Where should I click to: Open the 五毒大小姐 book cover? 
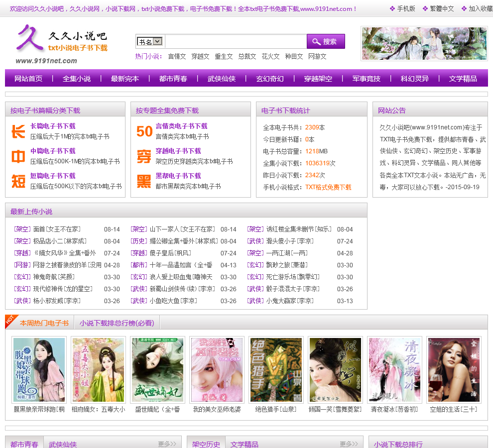click(x=99, y=370)
